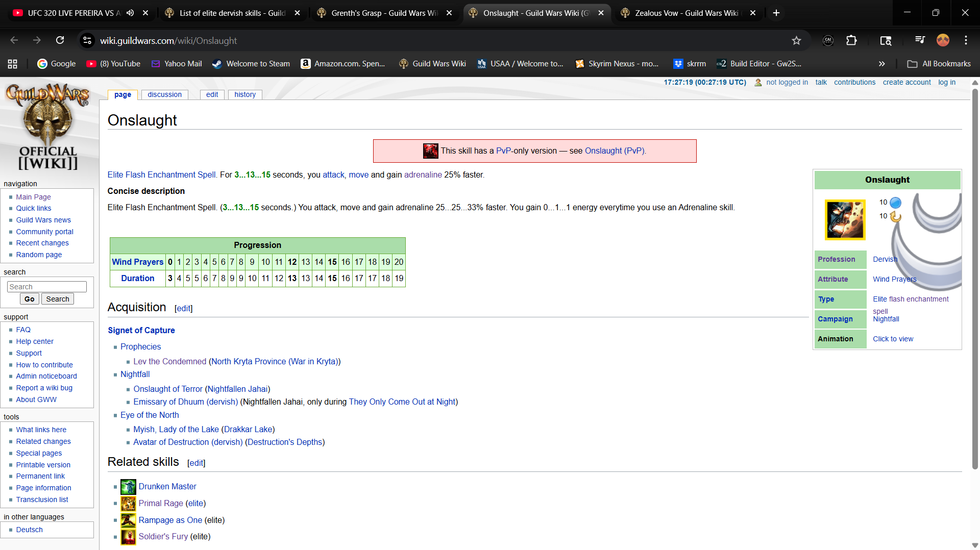The width and height of the screenshot is (980, 550).
Task: Open the Build Editor Gw2S bookmark
Action: [759, 64]
